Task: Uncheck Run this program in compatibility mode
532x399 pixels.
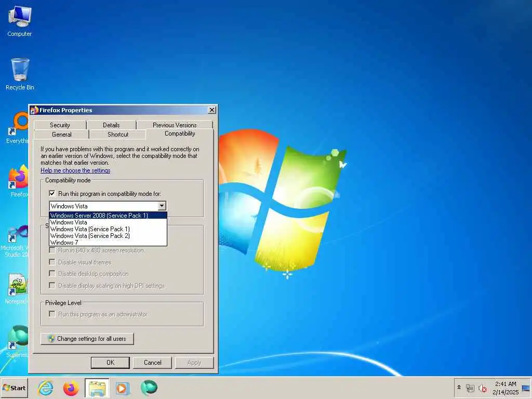Action: pos(52,193)
